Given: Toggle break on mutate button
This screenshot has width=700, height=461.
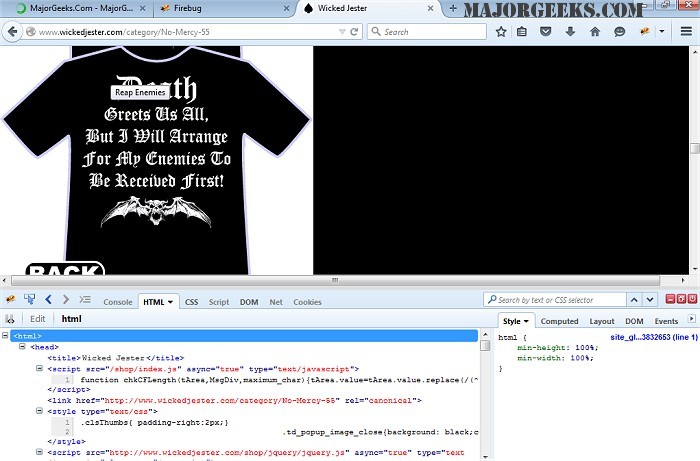Looking at the screenshot, I should 10,319.
